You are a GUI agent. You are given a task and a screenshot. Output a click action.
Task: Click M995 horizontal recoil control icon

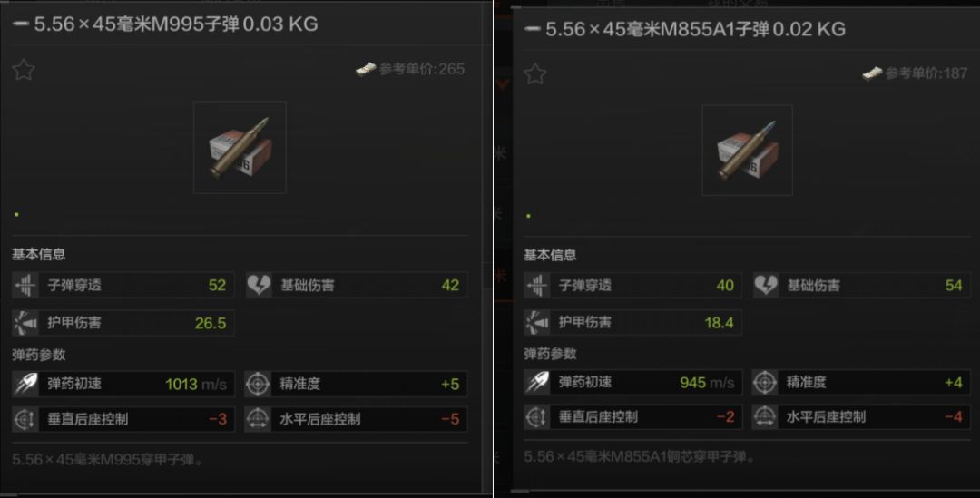coord(258,419)
